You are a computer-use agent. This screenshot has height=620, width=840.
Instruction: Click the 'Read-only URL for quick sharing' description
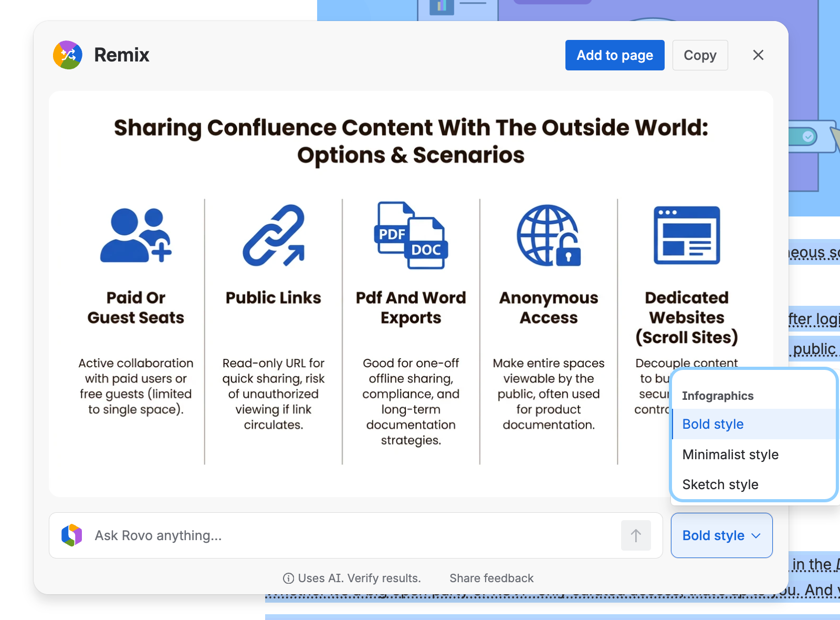[274, 394]
